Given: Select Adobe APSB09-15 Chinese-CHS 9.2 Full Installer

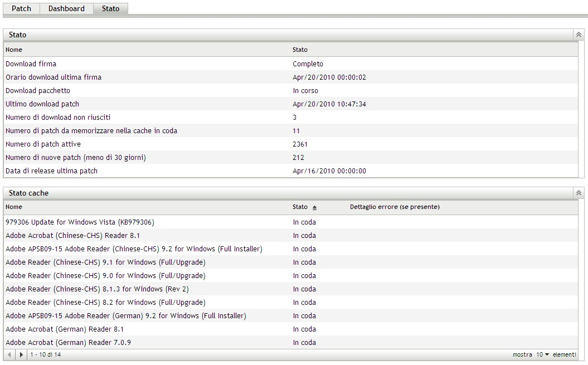Looking at the screenshot, I should tap(290, 249).
